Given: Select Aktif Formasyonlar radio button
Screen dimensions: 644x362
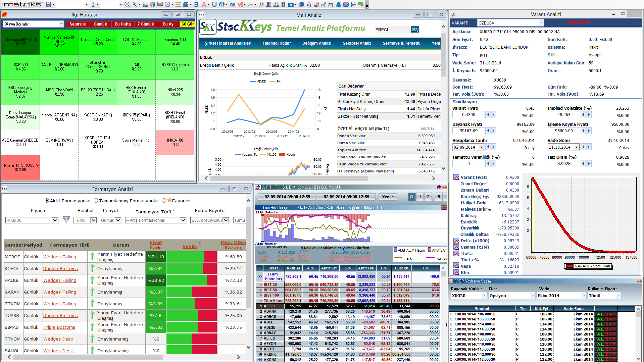Looking at the screenshot, I should click(x=47, y=201).
